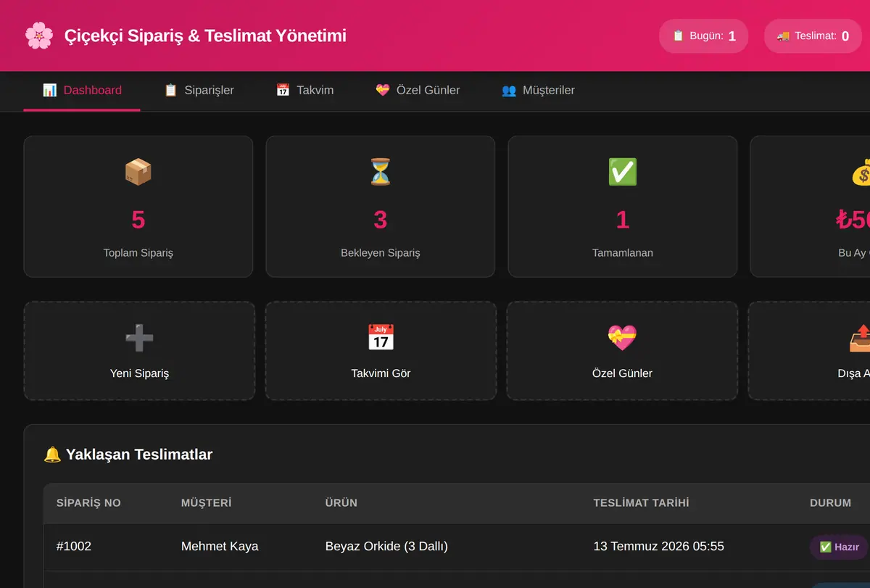Go to the Özel Günler tab
The height and width of the screenshot is (588, 870).
[418, 91]
